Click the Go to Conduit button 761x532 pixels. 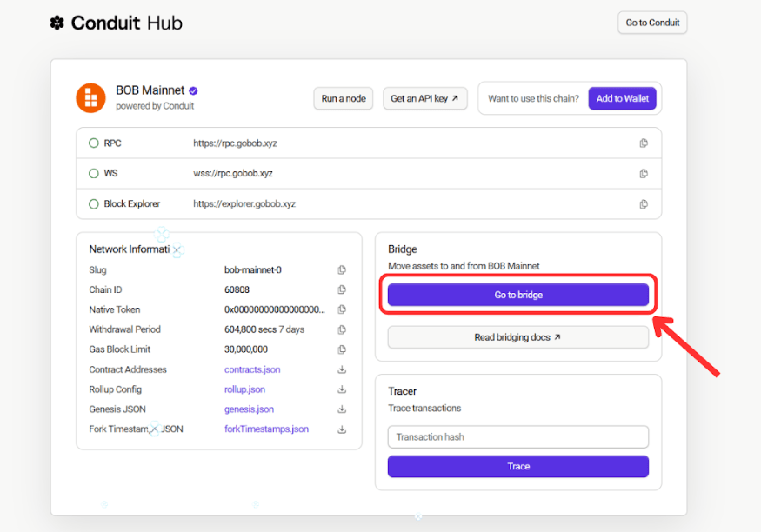(651, 23)
